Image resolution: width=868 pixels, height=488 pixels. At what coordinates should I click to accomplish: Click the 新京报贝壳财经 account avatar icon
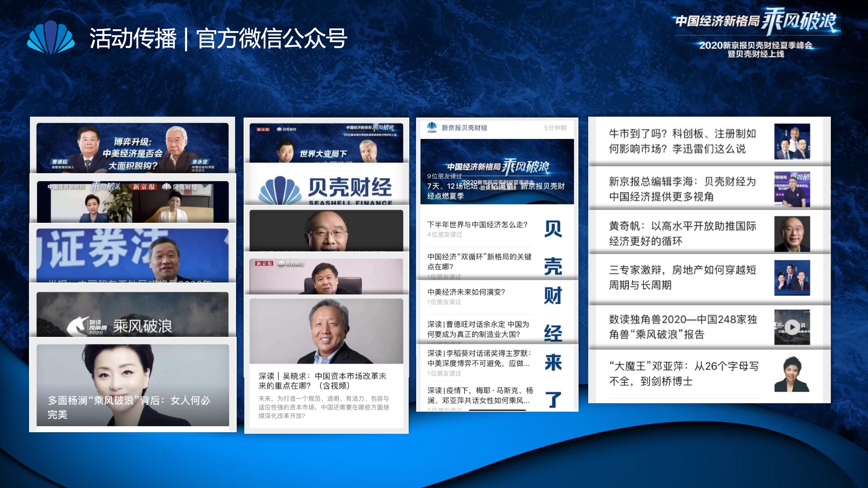click(x=432, y=128)
